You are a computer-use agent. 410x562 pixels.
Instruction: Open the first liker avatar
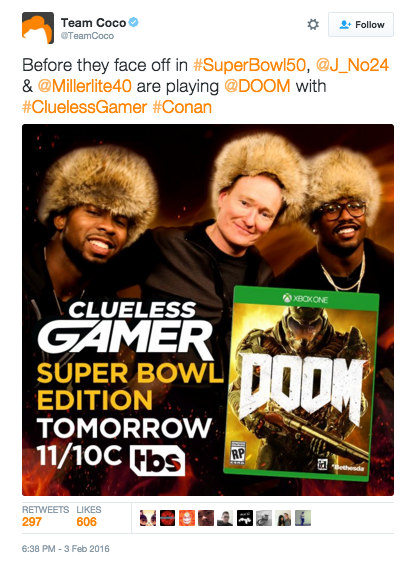148,518
